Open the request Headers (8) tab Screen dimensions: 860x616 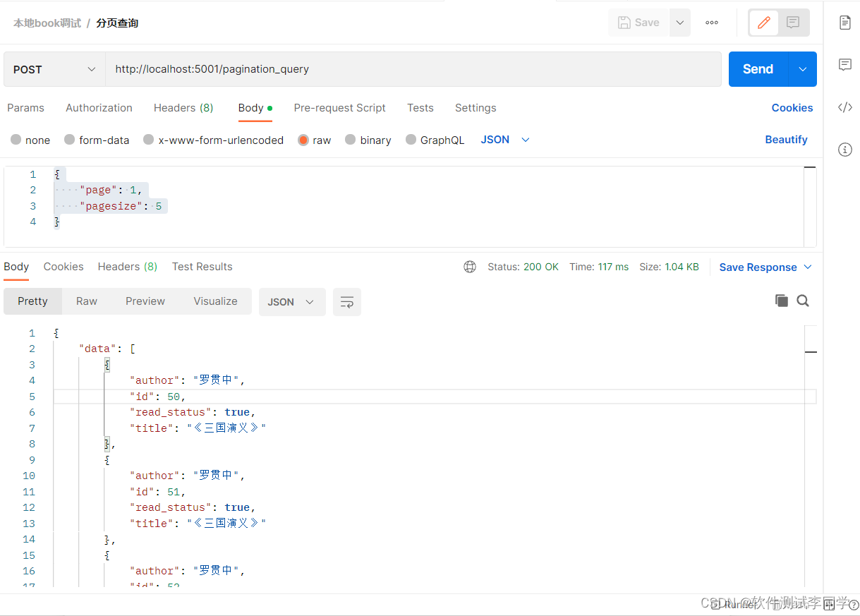[x=183, y=108]
